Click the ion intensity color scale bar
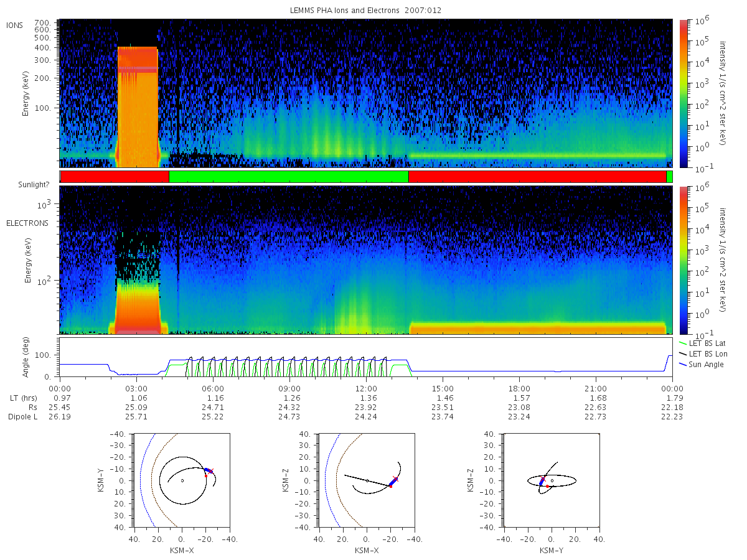747x560 pixels. 684,93
